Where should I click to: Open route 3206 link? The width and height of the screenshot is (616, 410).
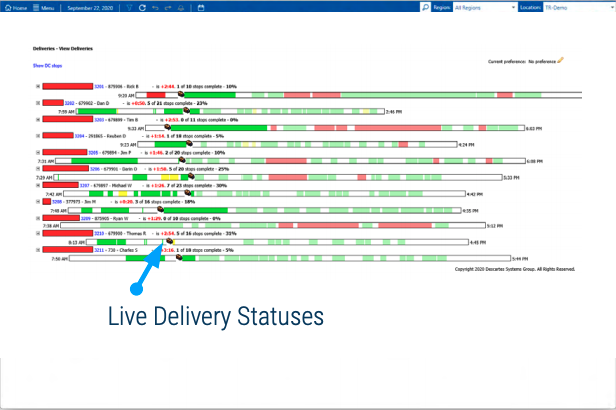pyautogui.click(x=95, y=169)
